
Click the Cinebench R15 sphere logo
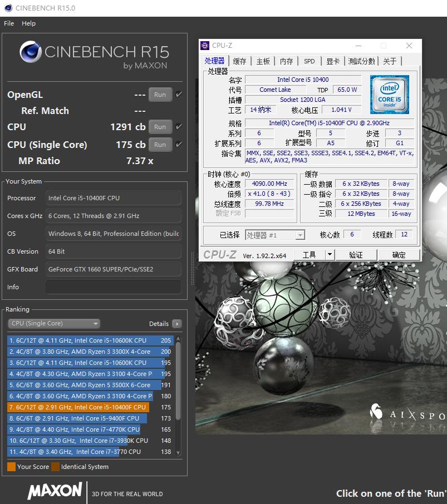tap(31, 52)
